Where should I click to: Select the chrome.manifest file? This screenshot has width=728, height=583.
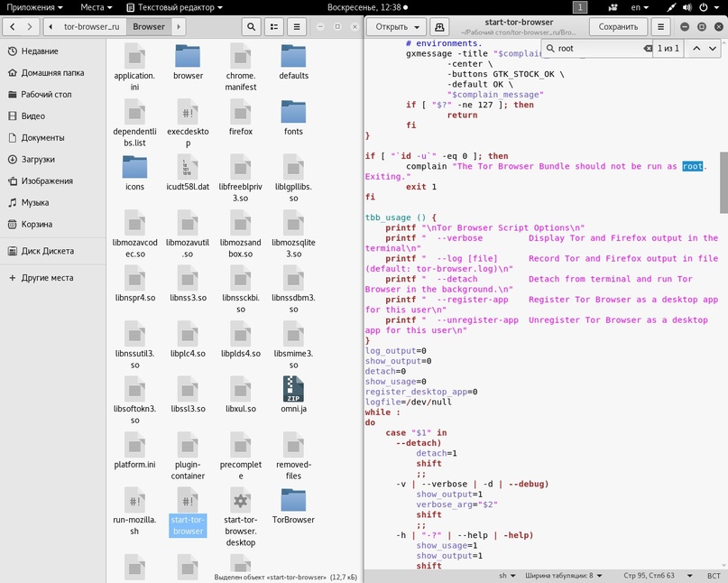click(x=241, y=68)
